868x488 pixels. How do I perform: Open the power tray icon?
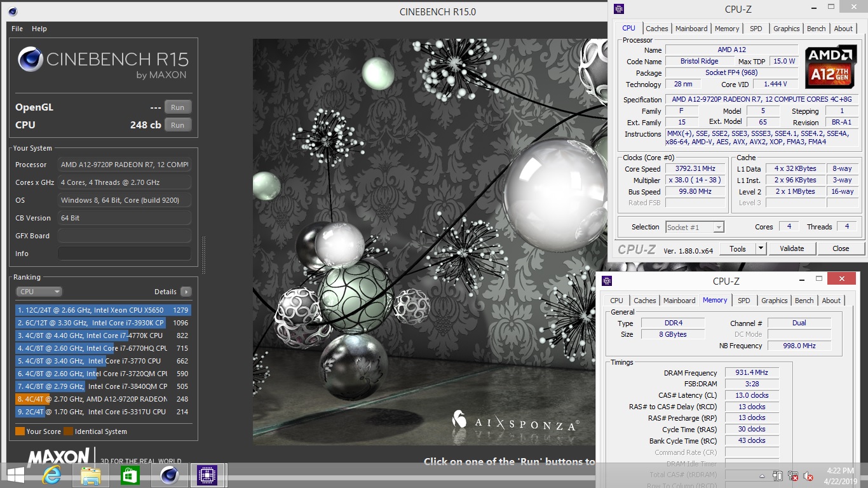pyautogui.click(x=778, y=476)
